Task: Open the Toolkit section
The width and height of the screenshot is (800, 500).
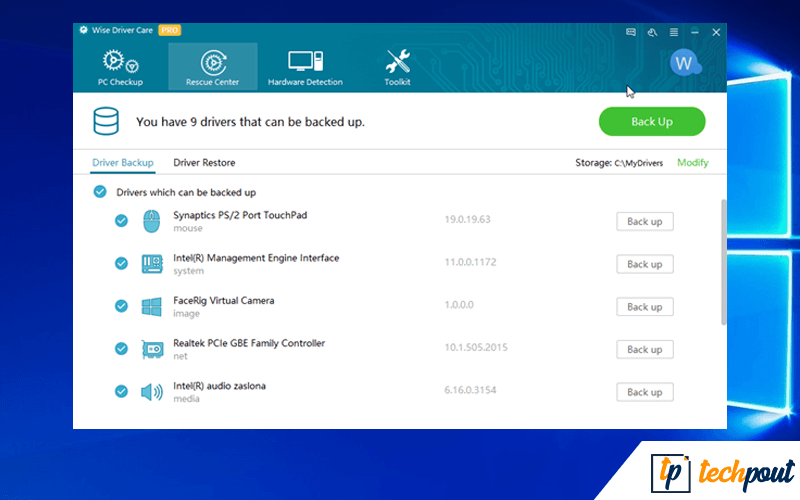Action: tap(397, 67)
